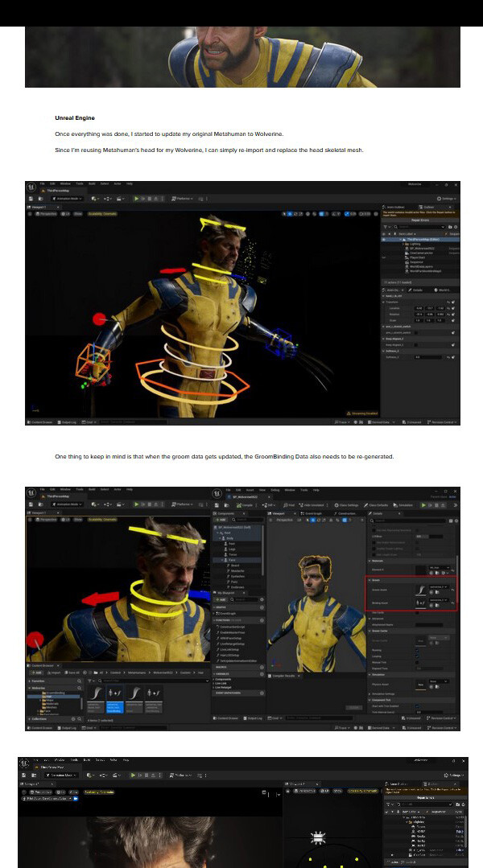Add event dispatcher via plus icon
The height and width of the screenshot is (868, 483).
[262, 693]
